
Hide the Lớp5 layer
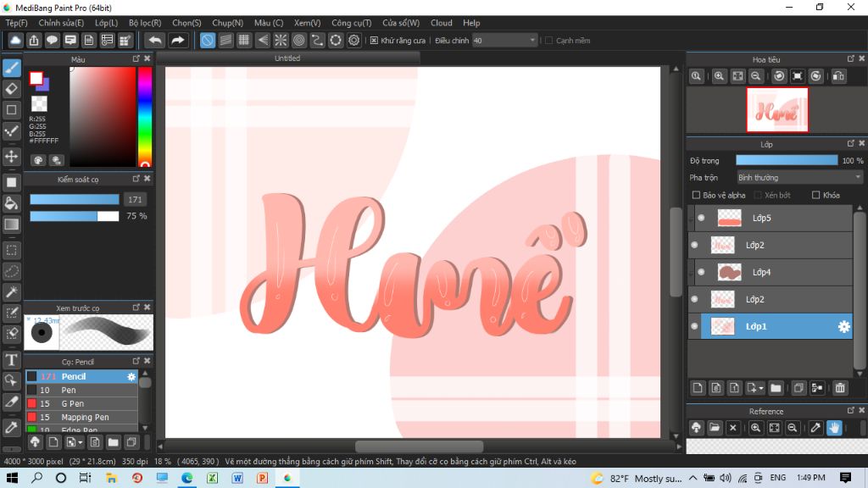pyautogui.click(x=701, y=218)
